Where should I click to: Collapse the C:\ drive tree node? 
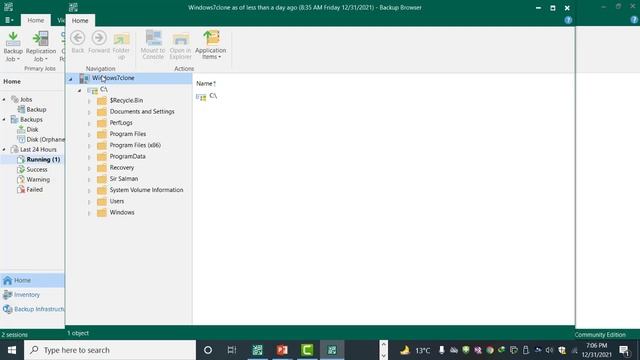point(80,90)
